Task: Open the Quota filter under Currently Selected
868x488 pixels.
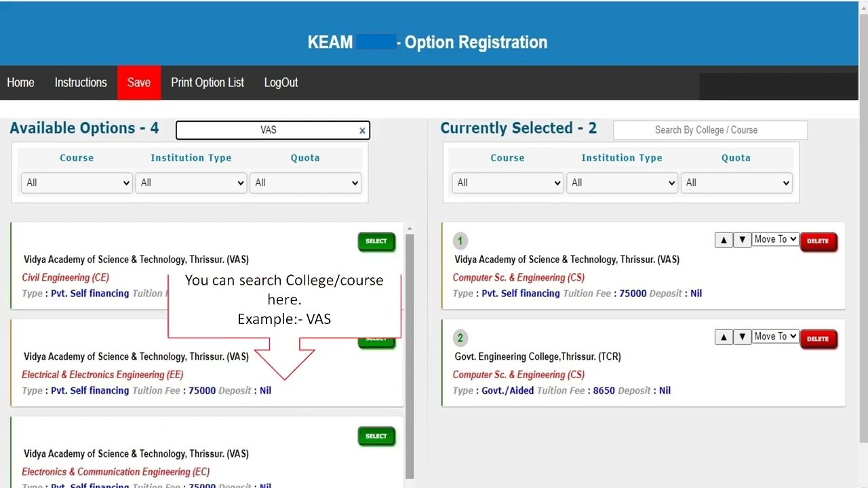Action: click(736, 183)
